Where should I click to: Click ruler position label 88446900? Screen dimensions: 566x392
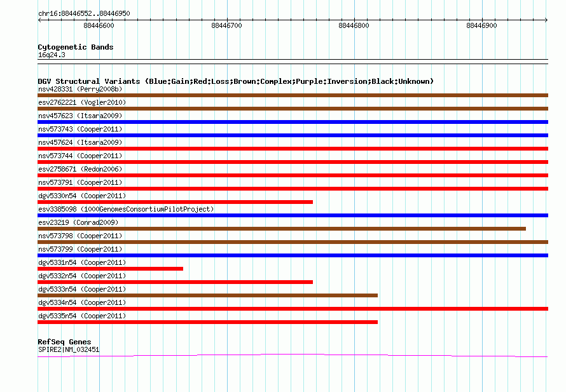pos(481,25)
